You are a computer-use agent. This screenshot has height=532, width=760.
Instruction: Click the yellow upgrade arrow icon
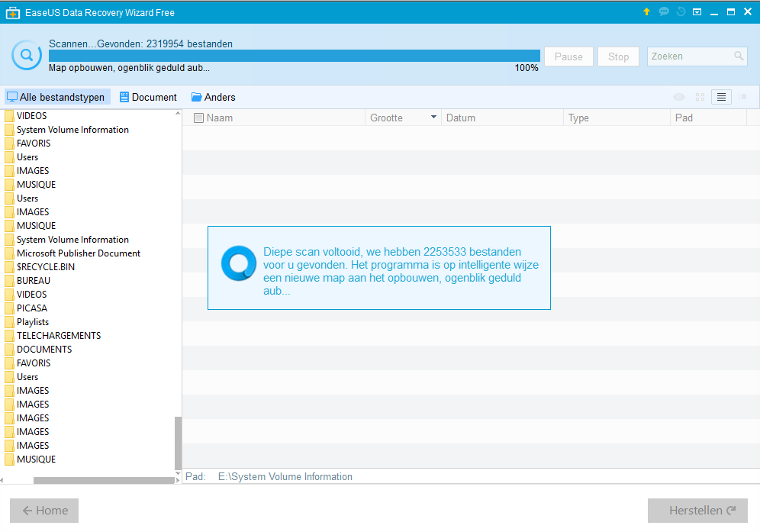pos(647,11)
